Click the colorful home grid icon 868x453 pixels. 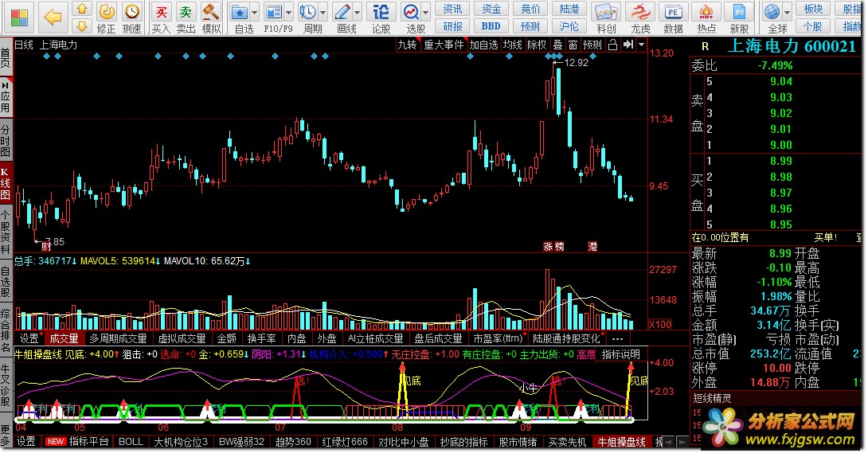(x=19, y=18)
